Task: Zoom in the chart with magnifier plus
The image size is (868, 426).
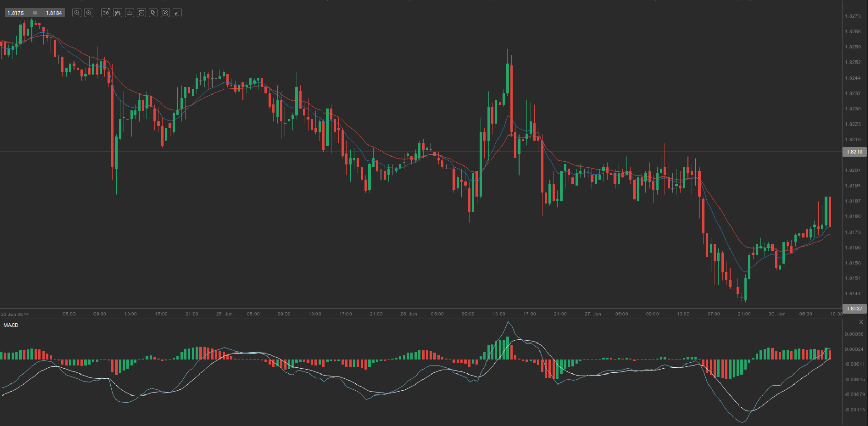Action: coord(89,13)
